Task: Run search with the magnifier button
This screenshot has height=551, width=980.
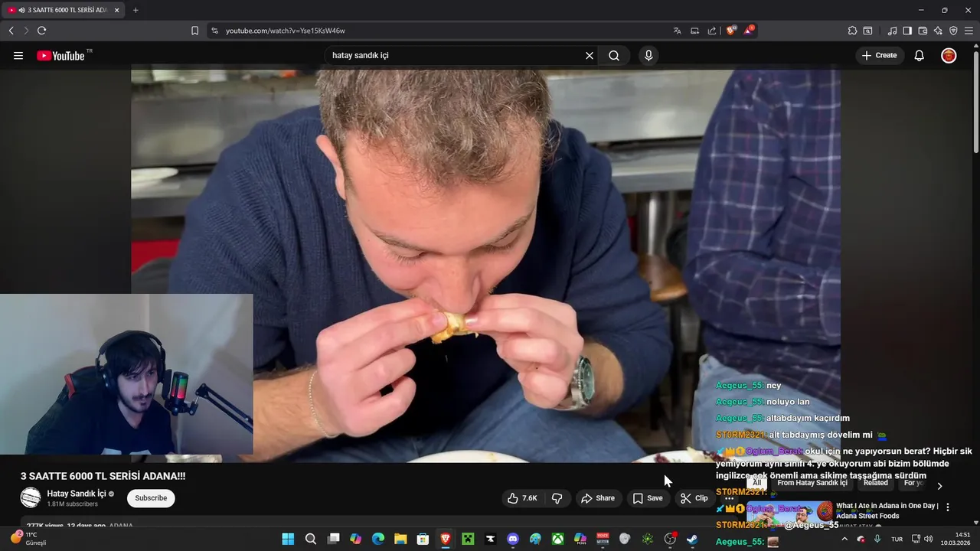Action: click(x=614, y=56)
